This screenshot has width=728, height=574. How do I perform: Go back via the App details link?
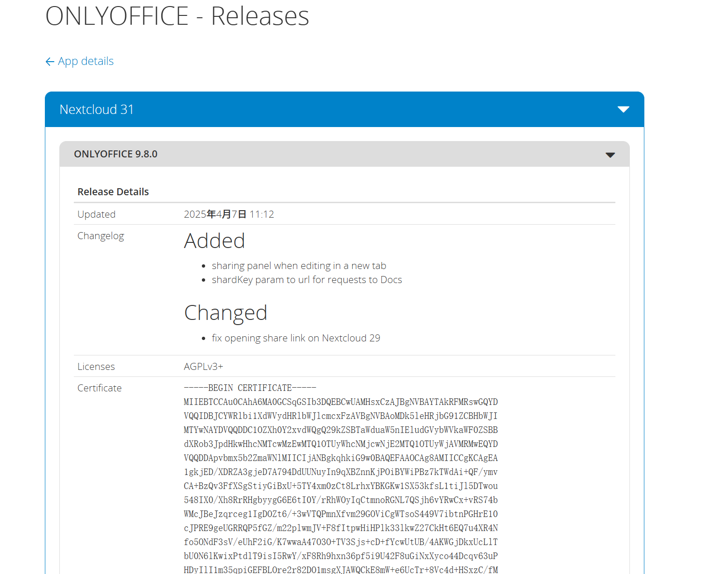tap(79, 61)
